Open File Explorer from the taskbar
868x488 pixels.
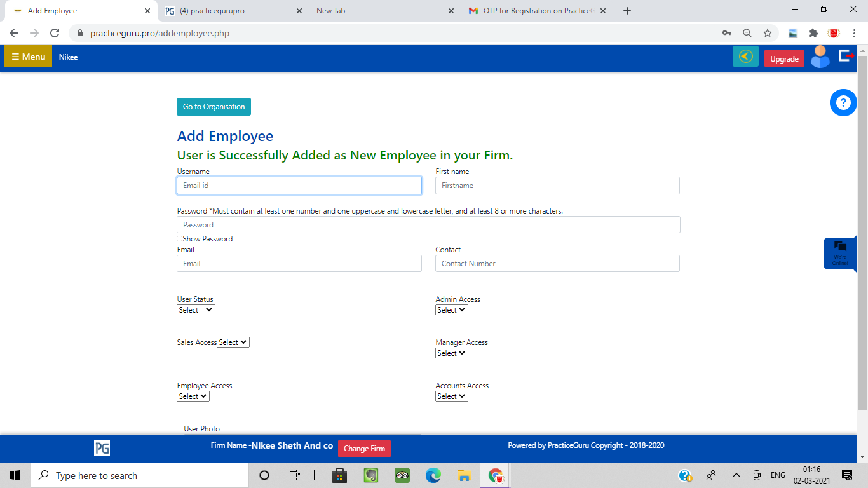(464, 475)
